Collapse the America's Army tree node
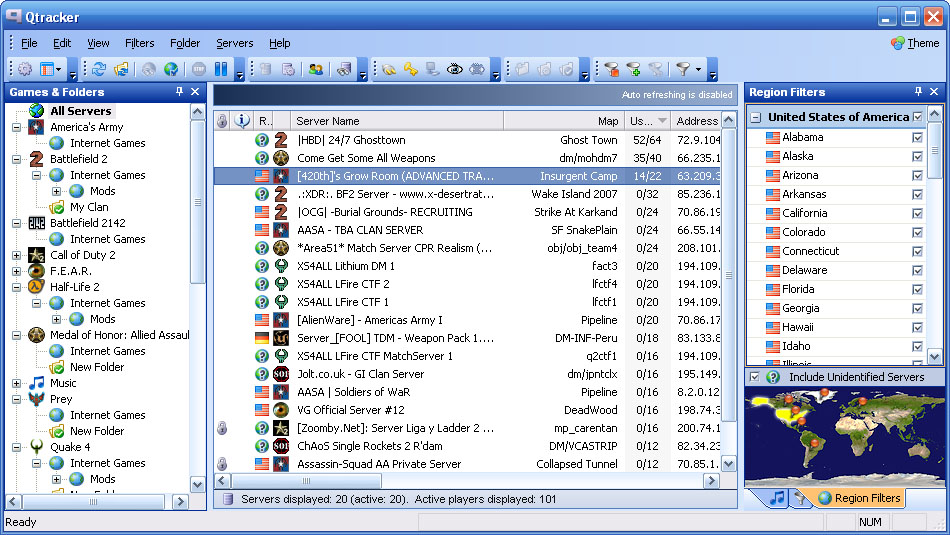Image resolution: width=950 pixels, height=535 pixels. coord(16,127)
